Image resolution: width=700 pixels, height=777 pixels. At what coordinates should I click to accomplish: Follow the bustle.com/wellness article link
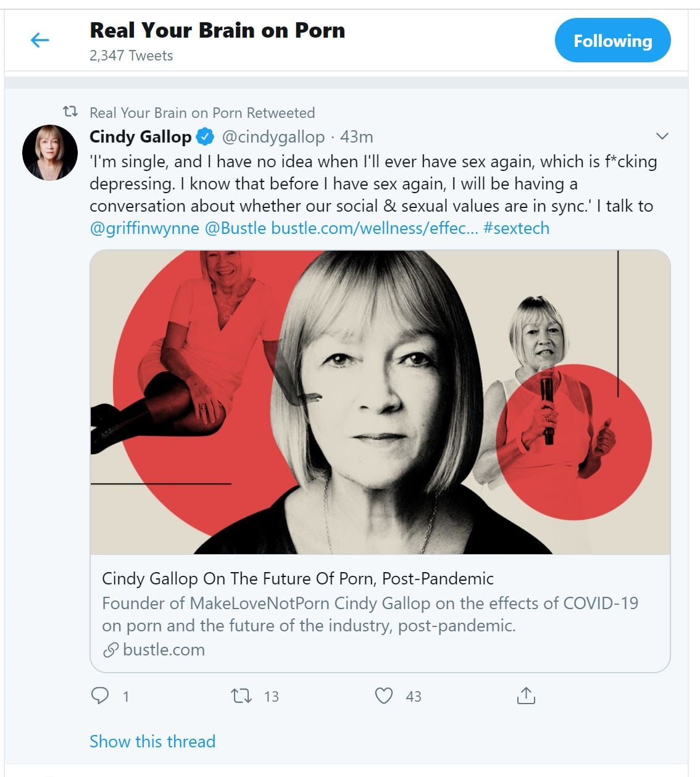point(374,228)
